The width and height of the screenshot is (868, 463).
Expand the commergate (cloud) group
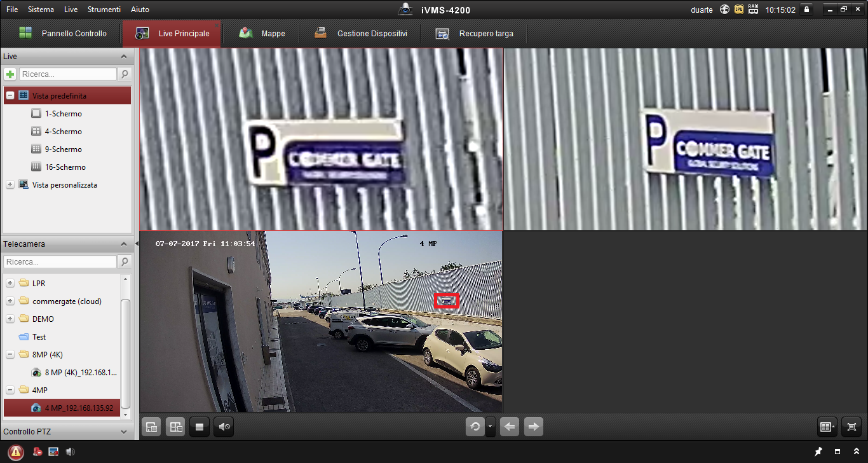tap(10, 301)
